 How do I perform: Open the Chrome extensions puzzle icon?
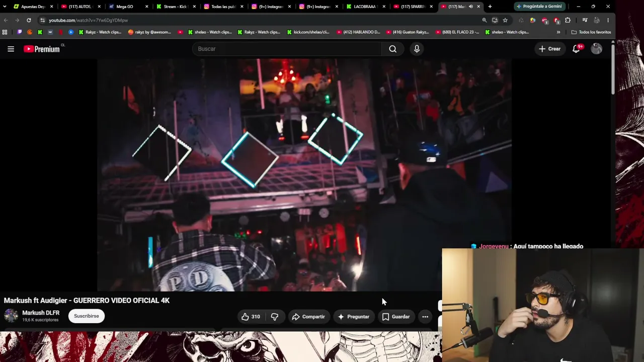coord(568,20)
